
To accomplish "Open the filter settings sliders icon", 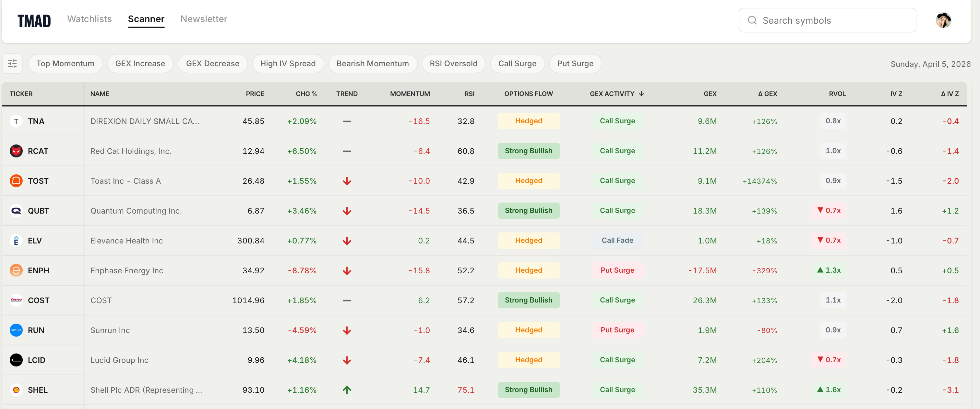I will [x=12, y=64].
